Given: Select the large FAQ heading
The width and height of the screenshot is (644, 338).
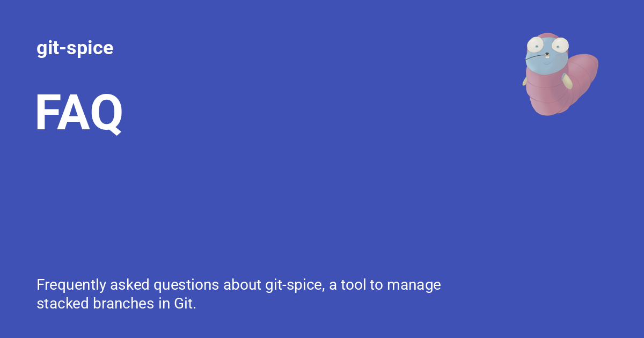Looking at the screenshot, I should pos(79,113).
